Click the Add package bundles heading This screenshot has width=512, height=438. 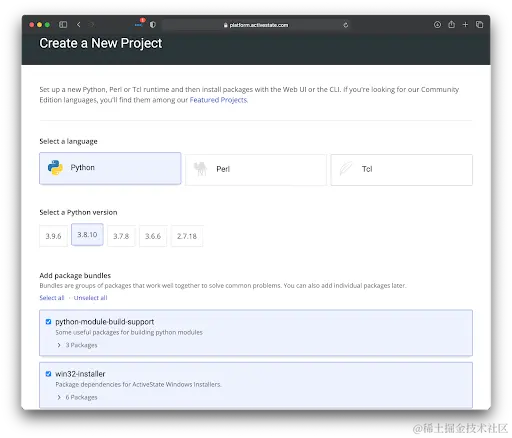75,275
